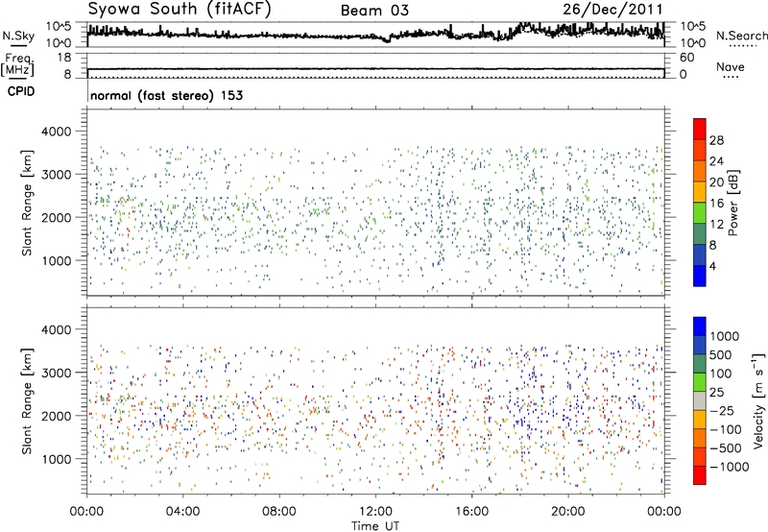768x532 pixels.
Task: Click the '0' Nave axis tick label
Action: click(x=683, y=75)
